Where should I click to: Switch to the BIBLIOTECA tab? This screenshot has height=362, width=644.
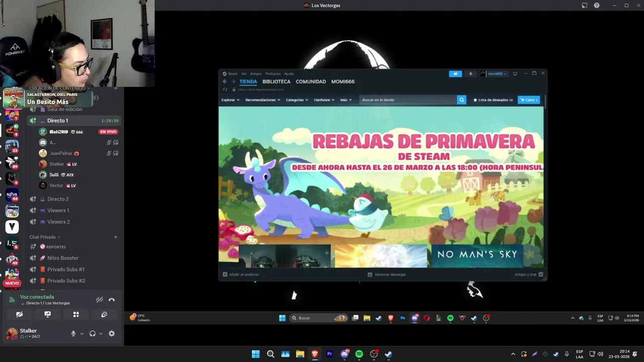pyautogui.click(x=276, y=81)
